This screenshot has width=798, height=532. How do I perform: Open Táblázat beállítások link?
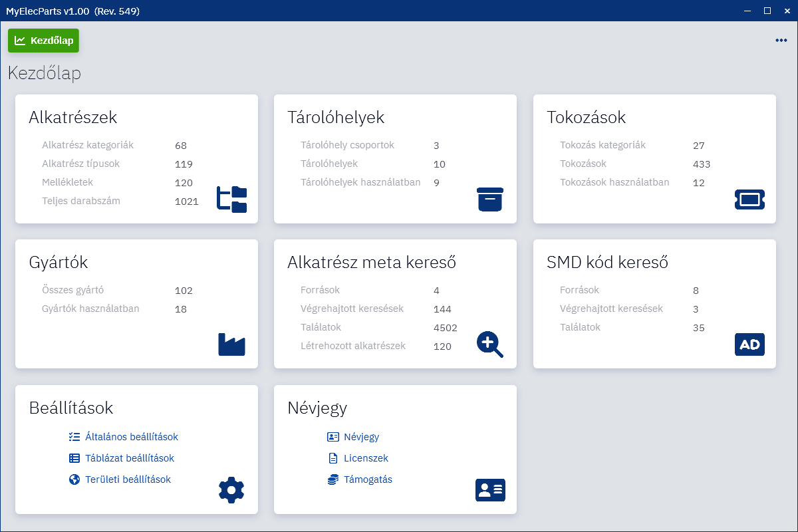tap(130, 458)
